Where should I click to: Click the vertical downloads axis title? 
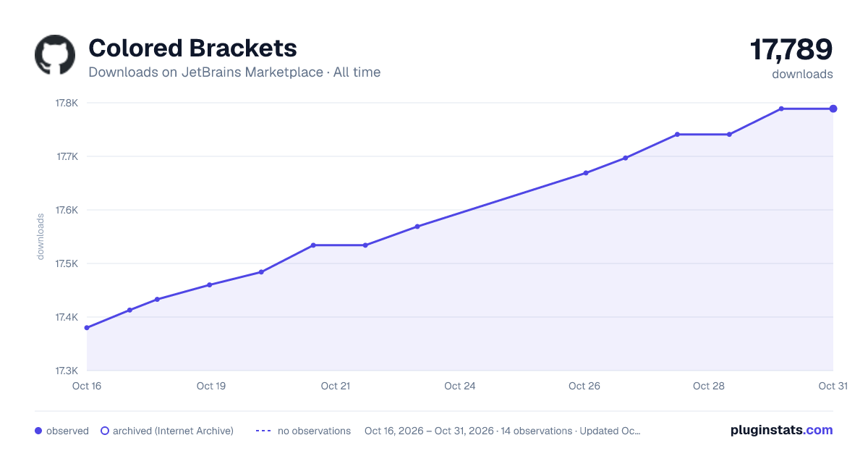pyautogui.click(x=41, y=237)
